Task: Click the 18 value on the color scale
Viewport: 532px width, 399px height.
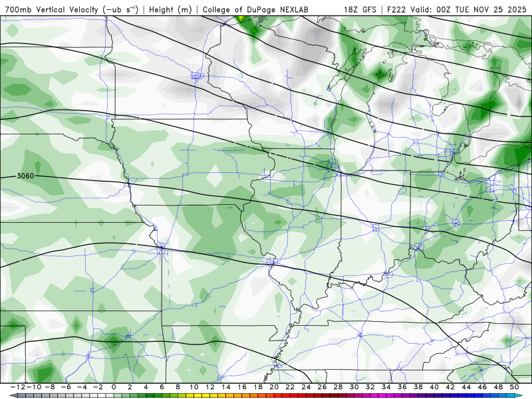Action: [x=258, y=387]
